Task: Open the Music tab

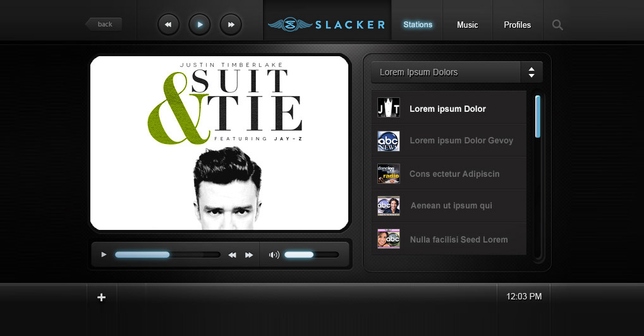Action: click(x=468, y=25)
